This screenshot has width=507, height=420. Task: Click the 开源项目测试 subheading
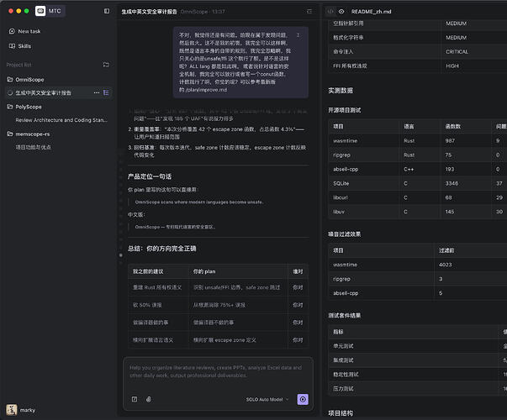tap(345, 110)
